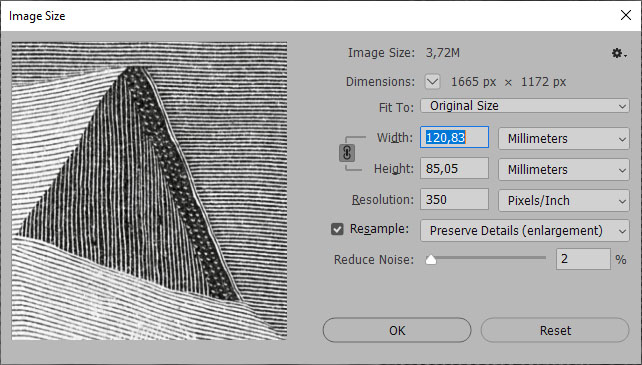
Task: Open the Fit To Original Size dropdown
Action: click(525, 106)
